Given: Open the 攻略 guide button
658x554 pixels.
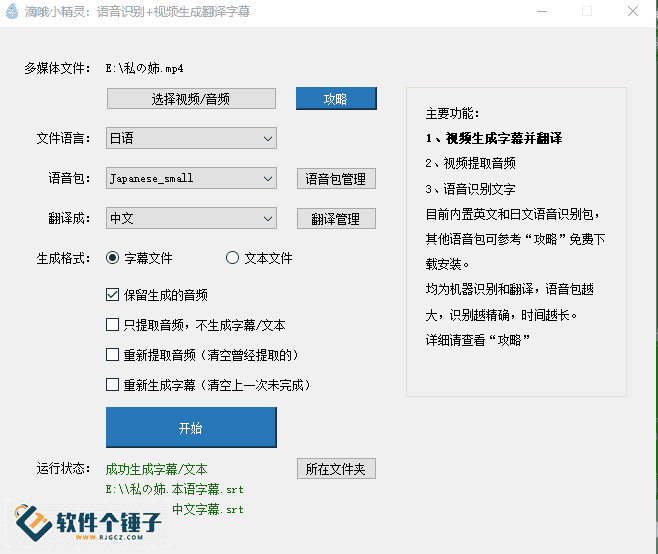Looking at the screenshot, I should 336,99.
